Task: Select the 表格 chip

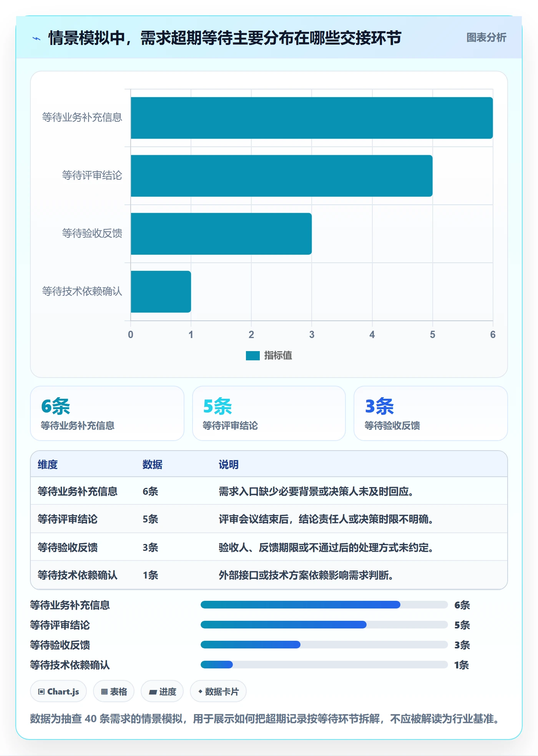Action: pyautogui.click(x=114, y=691)
